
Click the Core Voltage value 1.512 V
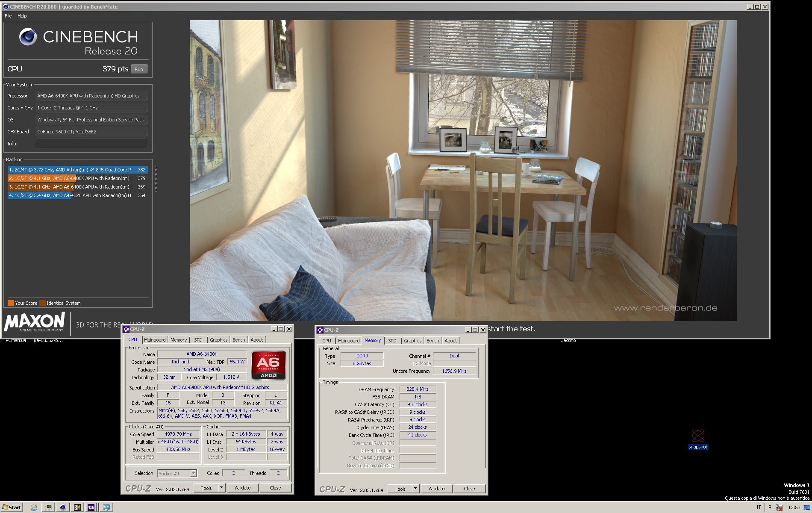(x=231, y=377)
